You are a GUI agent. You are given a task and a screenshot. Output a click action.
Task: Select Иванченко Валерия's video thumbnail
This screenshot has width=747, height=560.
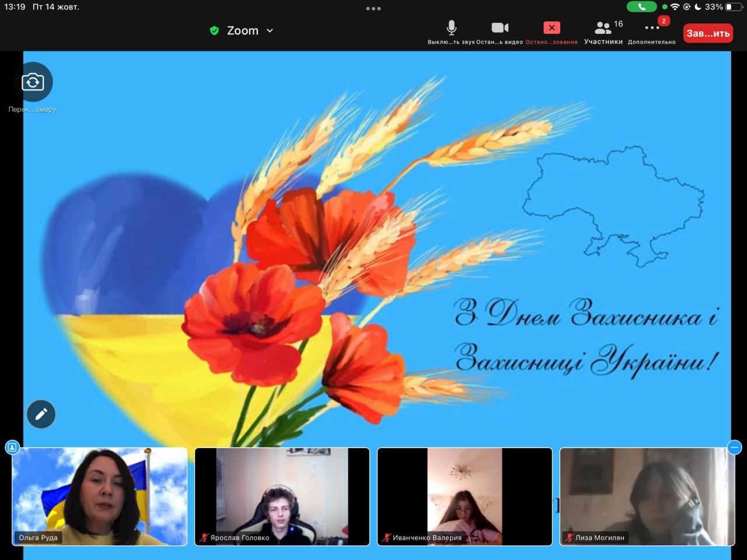pos(465,496)
